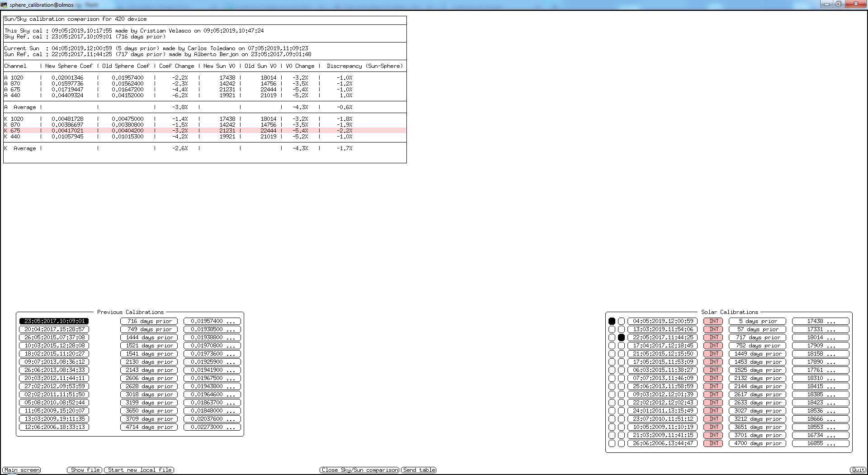
Task: Minimize the sphere_calibration window
Action: tap(826, 4)
